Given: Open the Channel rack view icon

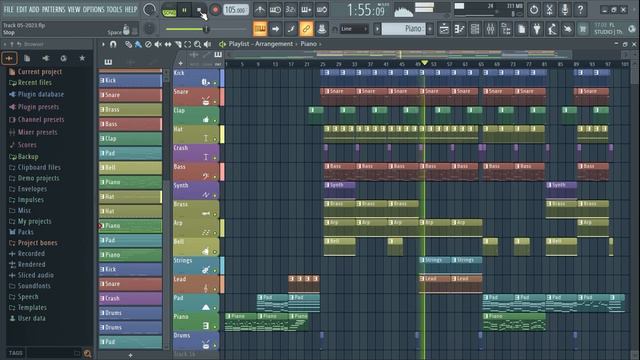Looking at the screenshot, I should (x=475, y=29).
